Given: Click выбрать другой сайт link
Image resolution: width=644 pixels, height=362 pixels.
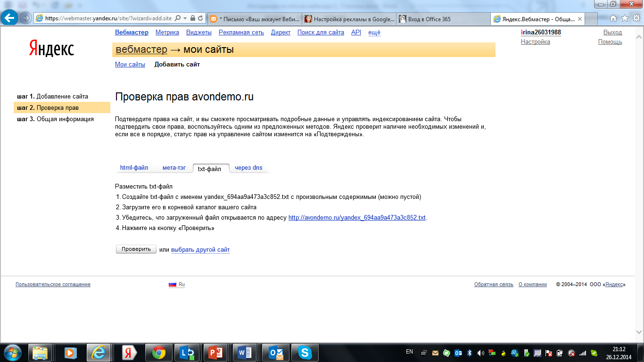Looking at the screenshot, I should click(x=200, y=250).
